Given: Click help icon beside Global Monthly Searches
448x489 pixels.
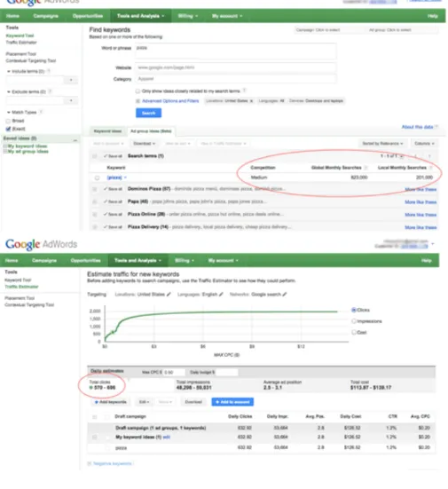Looking at the screenshot, I should coord(365,168).
